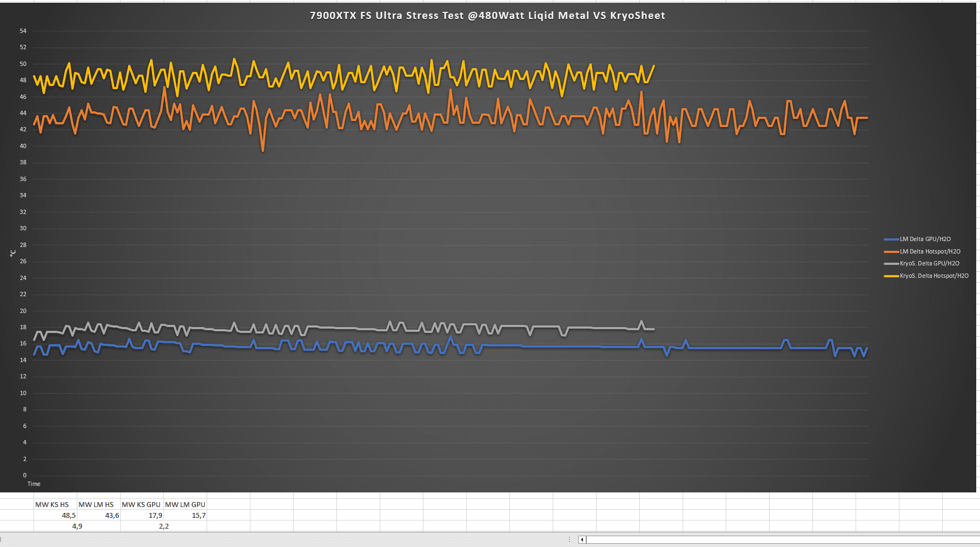Select the MW KS GPU header cell
980x547 pixels.
[x=142, y=504]
